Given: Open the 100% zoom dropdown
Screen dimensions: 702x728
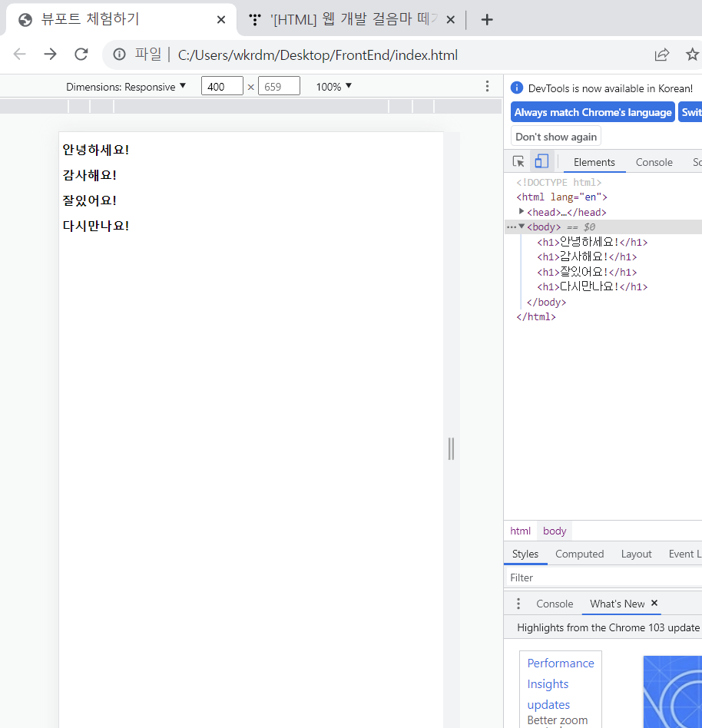Looking at the screenshot, I should [x=334, y=87].
